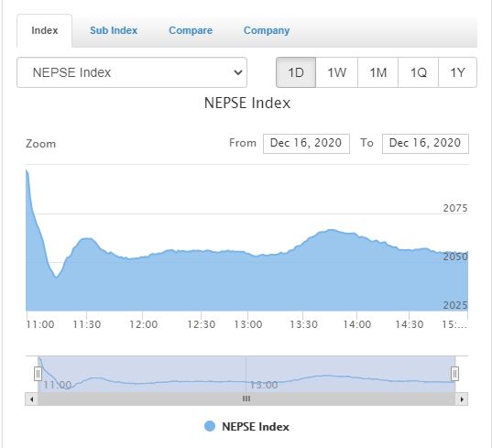
Task: Click the 2025 axis label
Action: (455, 305)
